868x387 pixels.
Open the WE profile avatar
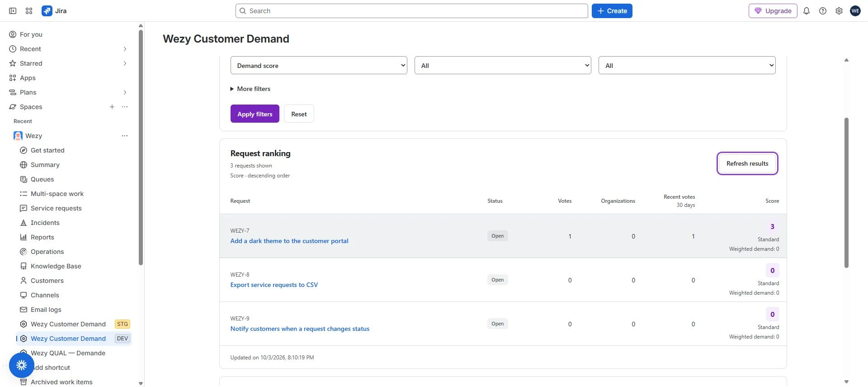(x=855, y=11)
